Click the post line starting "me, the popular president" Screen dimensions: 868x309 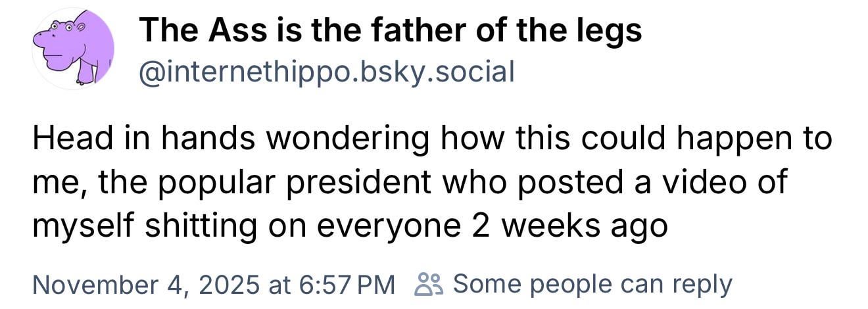409,182
